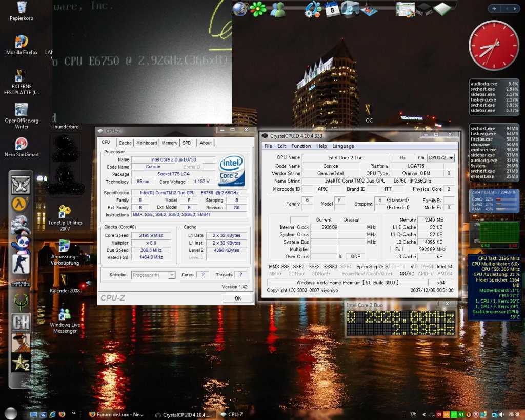Click the Internet Explorer quick launch icon
Image resolution: width=525 pixels, height=420 pixels.
click(x=52, y=415)
